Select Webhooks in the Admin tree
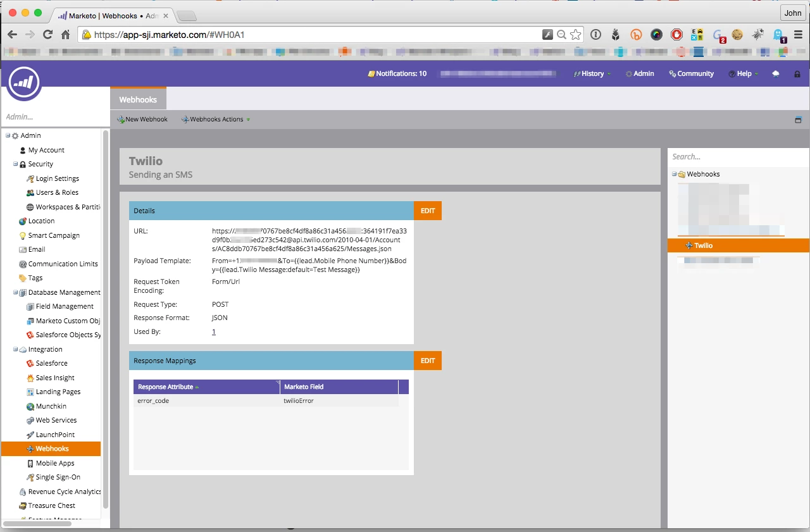 tap(51, 448)
